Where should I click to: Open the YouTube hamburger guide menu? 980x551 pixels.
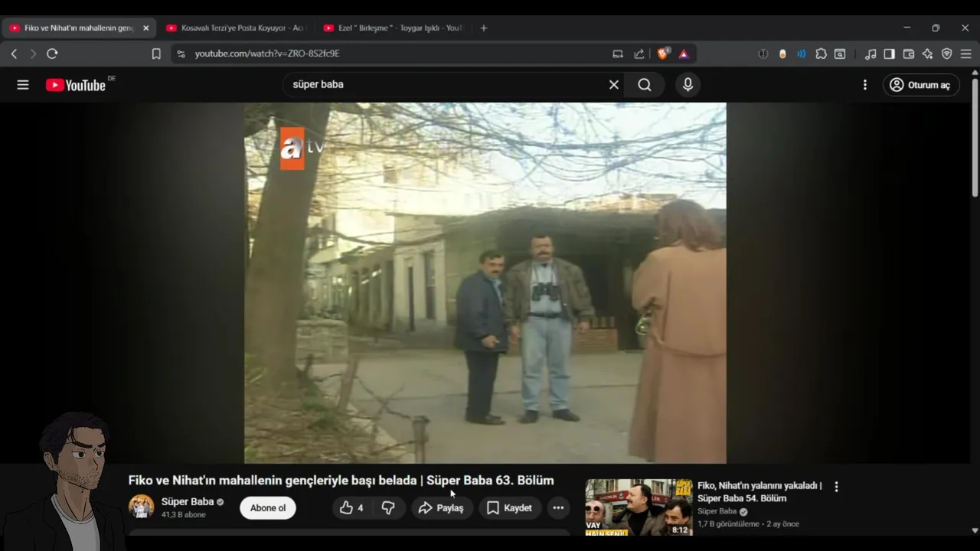23,85
